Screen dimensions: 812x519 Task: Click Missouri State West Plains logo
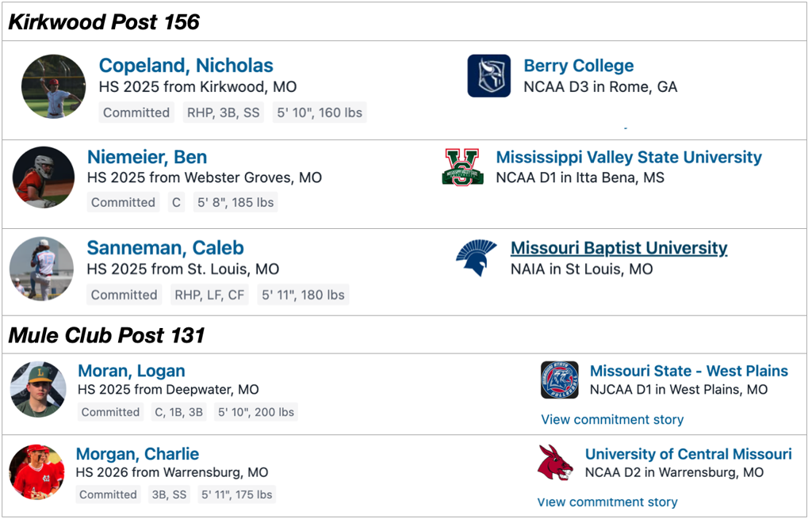click(560, 380)
